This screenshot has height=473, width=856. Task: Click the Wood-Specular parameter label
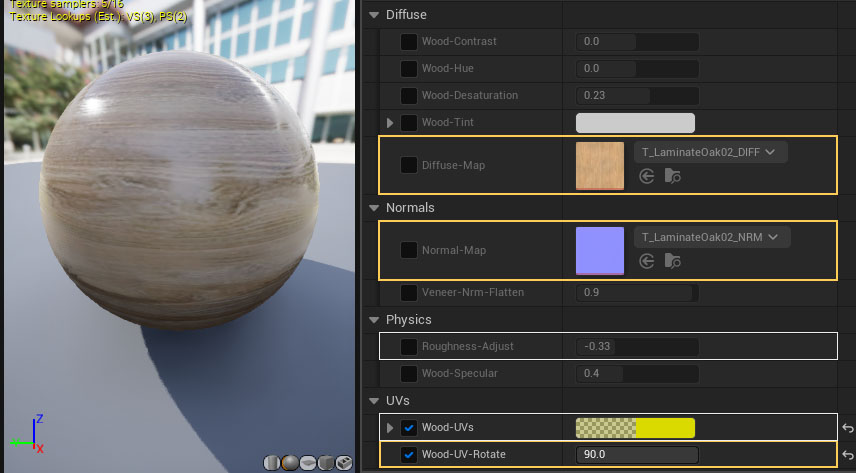pyautogui.click(x=460, y=373)
